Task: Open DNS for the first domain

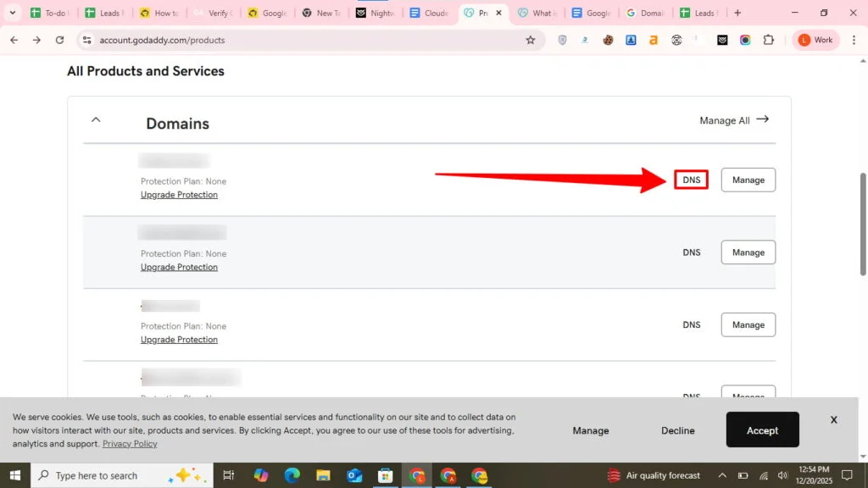Action: pos(691,180)
